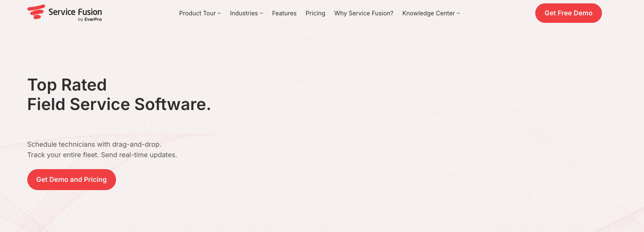Go to the Features page
Screen dimensions: 644x232
[x=284, y=13]
